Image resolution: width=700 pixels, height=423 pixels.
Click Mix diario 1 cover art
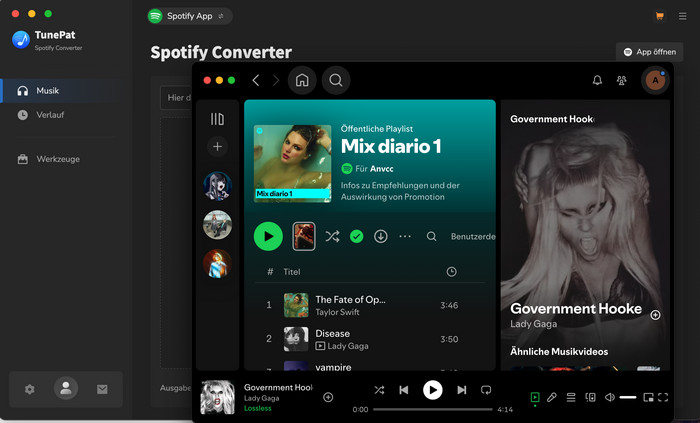coord(293,164)
